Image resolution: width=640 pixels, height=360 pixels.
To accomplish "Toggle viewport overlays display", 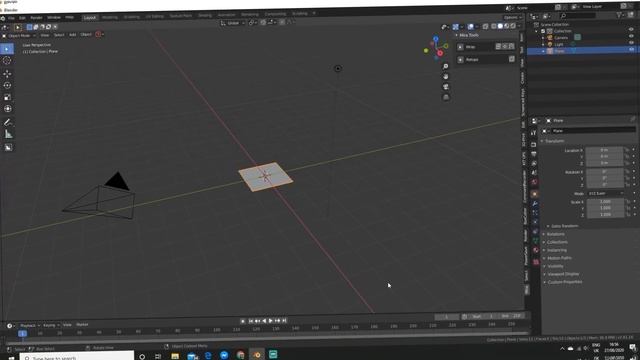I will click(x=471, y=27).
